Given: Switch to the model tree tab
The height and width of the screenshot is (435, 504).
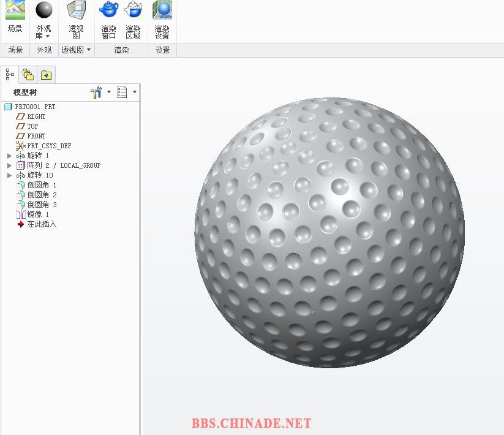Looking at the screenshot, I should click(10, 75).
